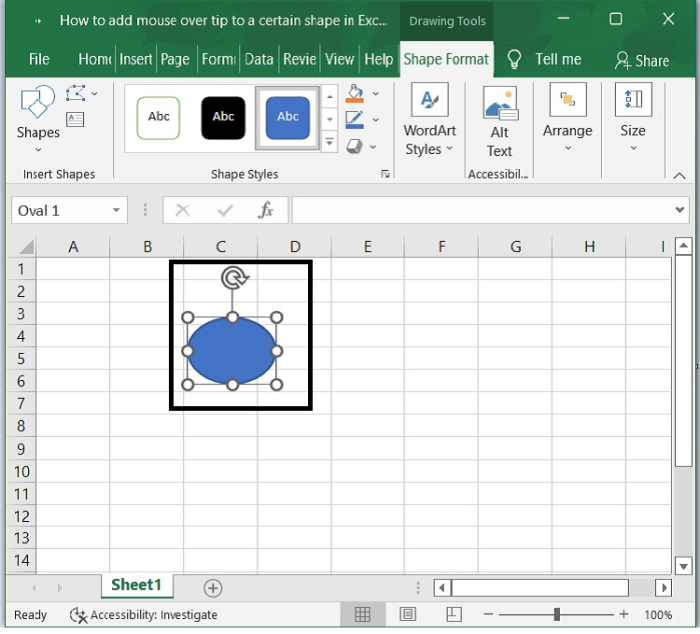Click the Shape Outline pen icon
Screen dimensions: 700x634
point(354,120)
